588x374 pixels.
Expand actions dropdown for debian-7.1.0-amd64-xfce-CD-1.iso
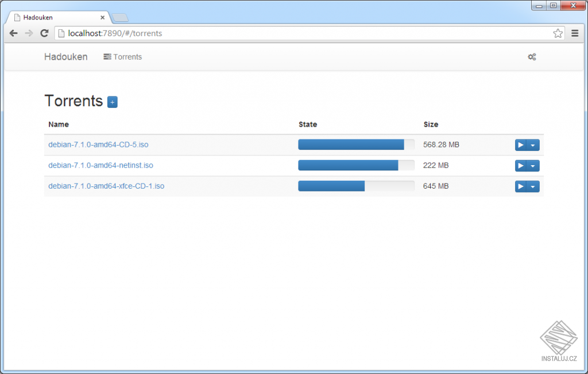pos(533,186)
